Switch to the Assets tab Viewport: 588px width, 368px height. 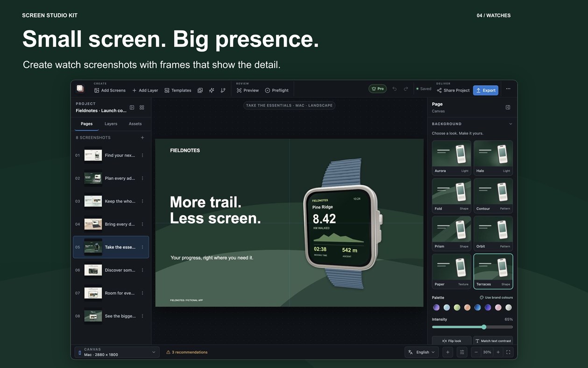coord(135,124)
